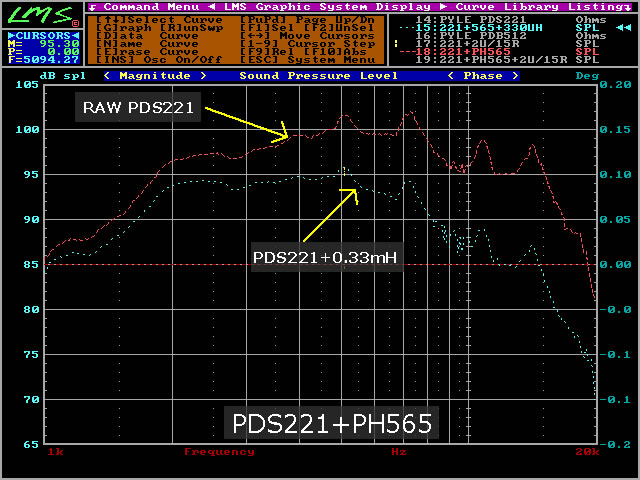Choose the [E]rase Curve command
The width and height of the screenshot is (640, 480).
tap(147, 52)
